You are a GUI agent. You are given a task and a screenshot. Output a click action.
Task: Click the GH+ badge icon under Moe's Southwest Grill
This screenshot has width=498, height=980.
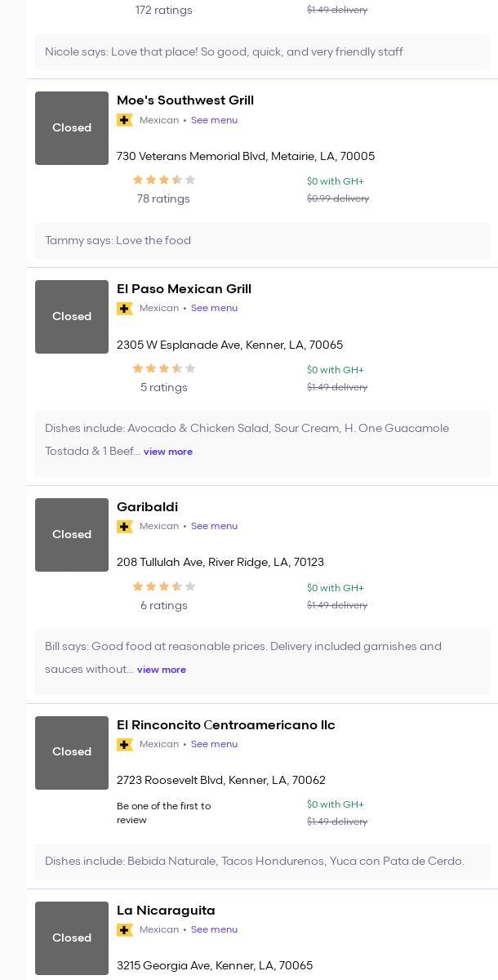coord(125,120)
